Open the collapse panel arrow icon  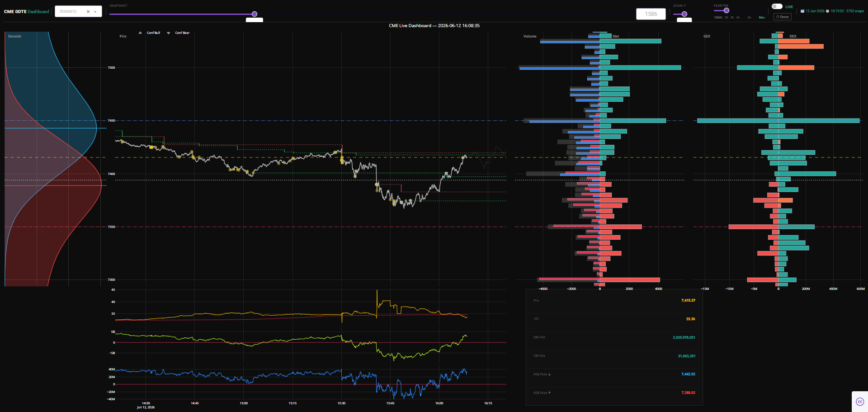(x=860, y=402)
